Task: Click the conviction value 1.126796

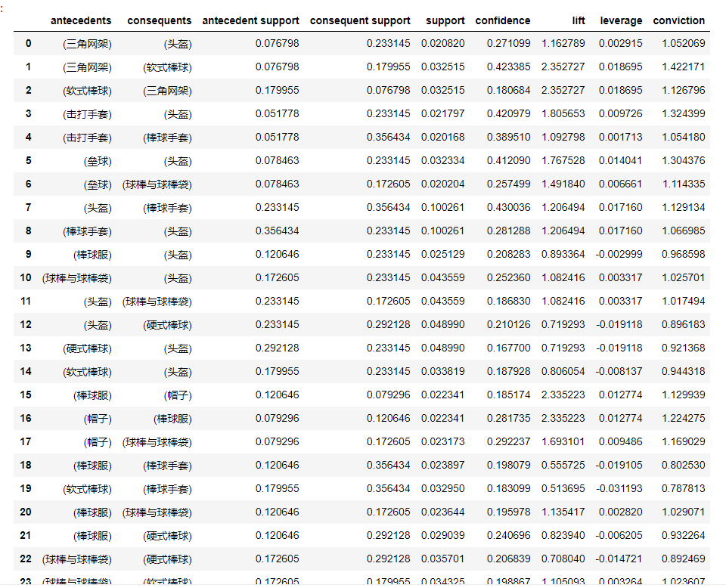Action: [x=684, y=90]
